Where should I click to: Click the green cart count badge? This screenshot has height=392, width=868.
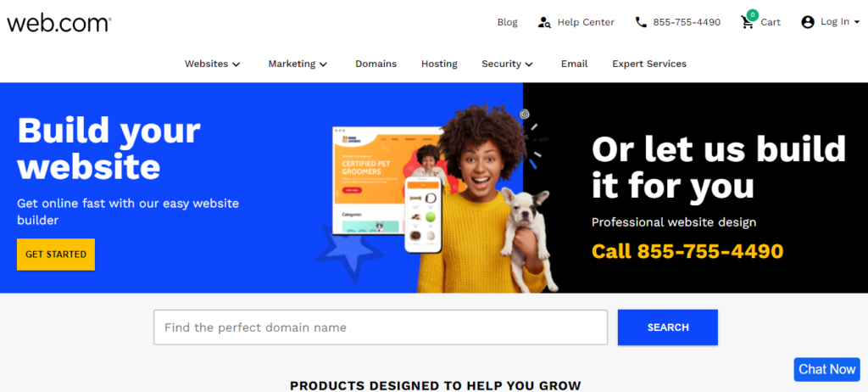tap(752, 15)
